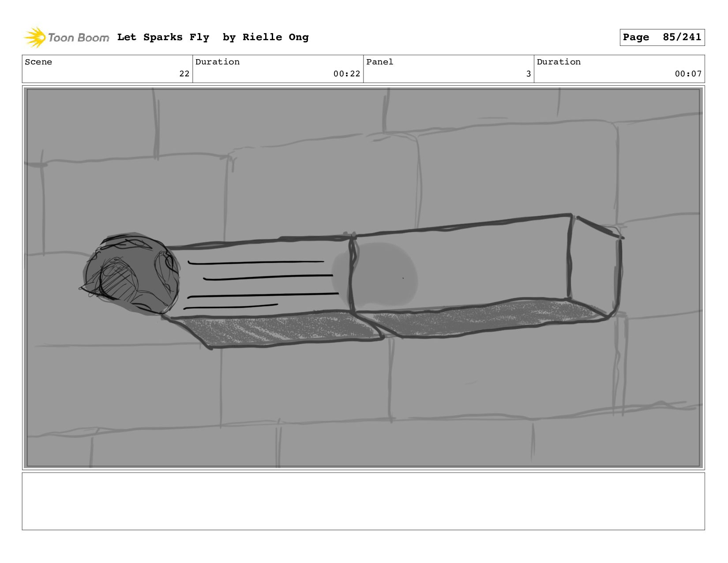Viewport: 728px width, 563px height.
Task: Click the empty notes box below the panel
Action: click(363, 501)
